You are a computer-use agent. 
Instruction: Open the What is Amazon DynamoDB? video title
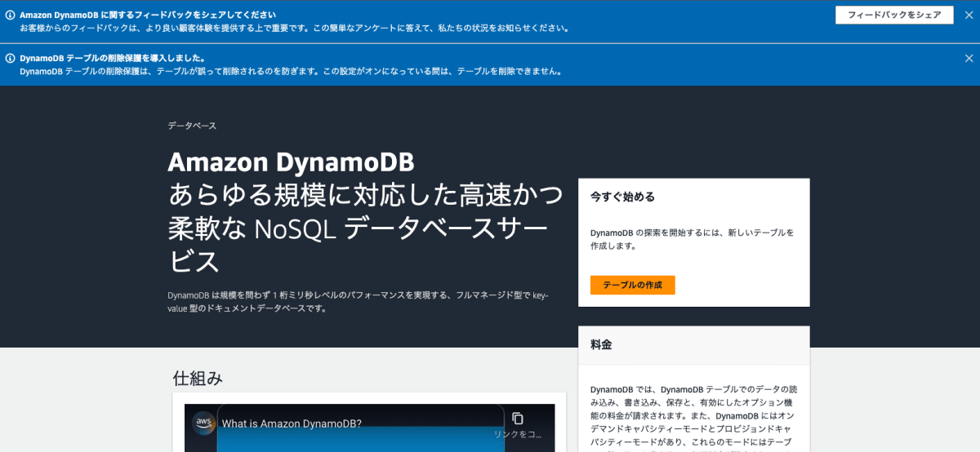coord(292,424)
